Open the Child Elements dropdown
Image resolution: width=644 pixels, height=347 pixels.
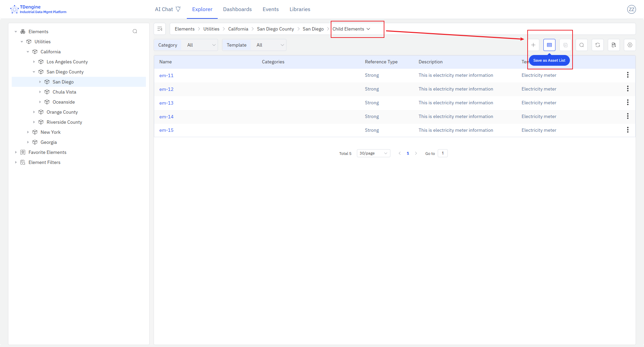(x=351, y=29)
